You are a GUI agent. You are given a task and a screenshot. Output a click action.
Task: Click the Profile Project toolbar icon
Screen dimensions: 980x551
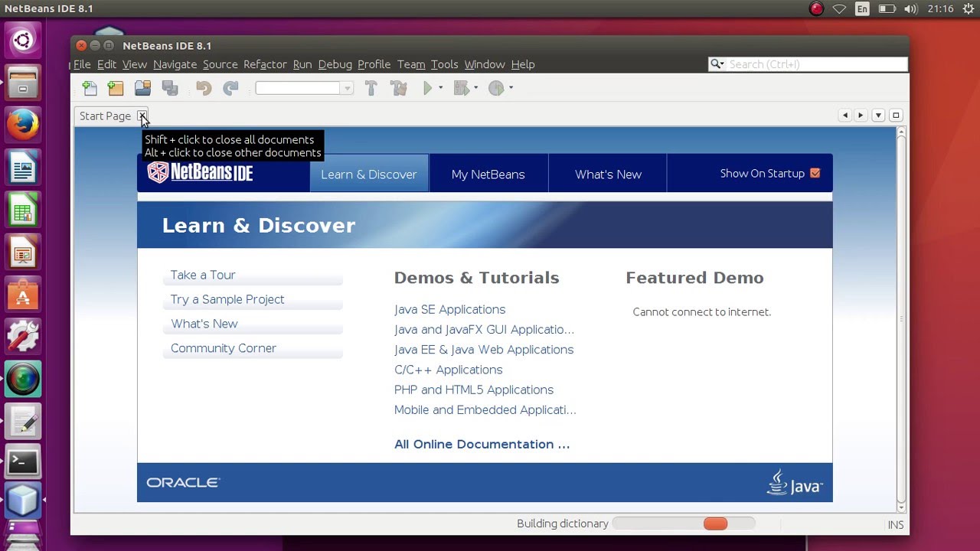[496, 88]
